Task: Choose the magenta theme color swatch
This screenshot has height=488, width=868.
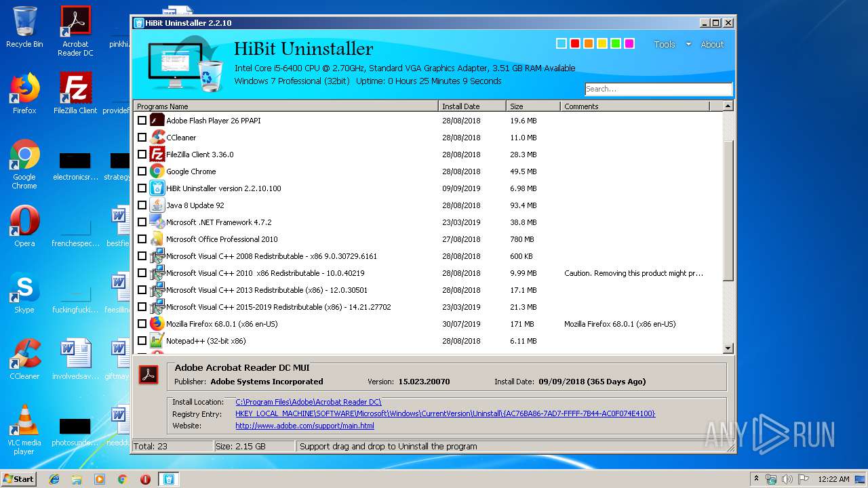Action: tap(629, 43)
